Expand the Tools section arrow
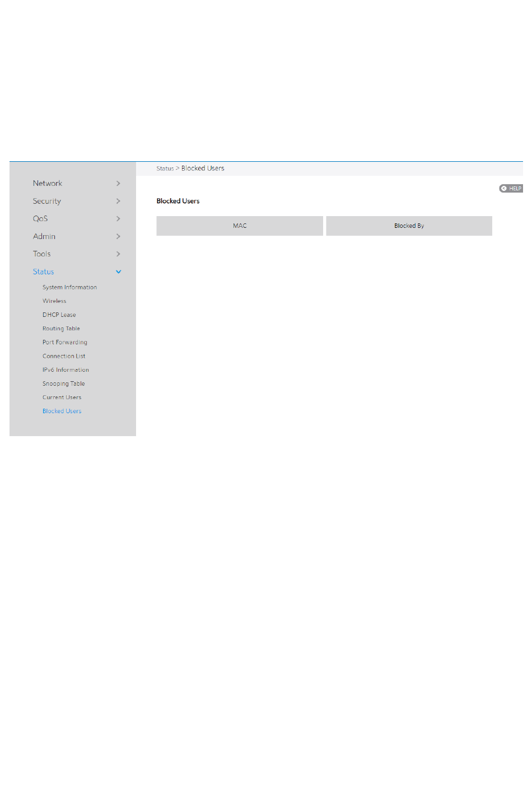The width and height of the screenshot is (532, 795). point(118,254)
